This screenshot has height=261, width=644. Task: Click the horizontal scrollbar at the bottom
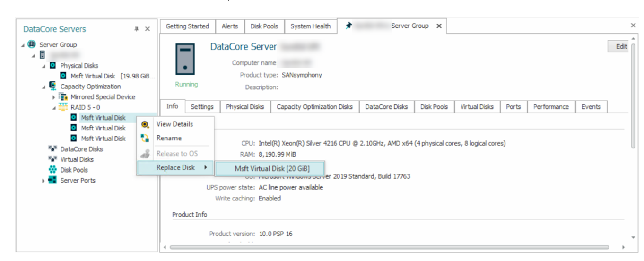point(388,247)
